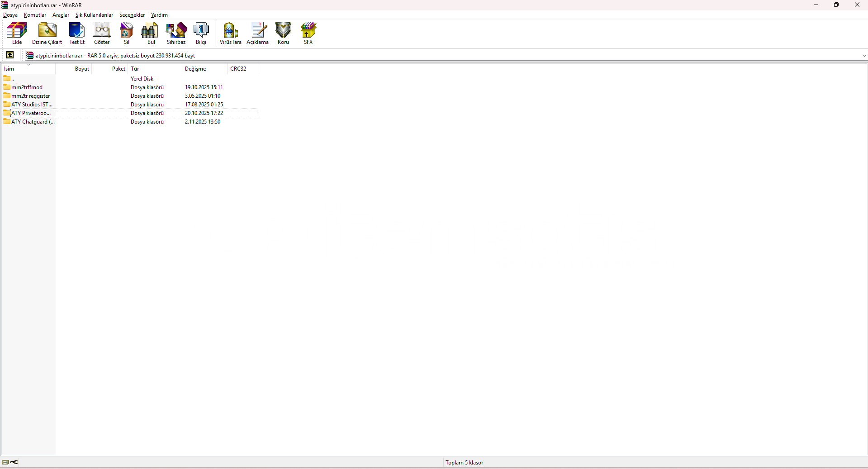
Task: Open the Yardım menu
Action: point(159,15)
